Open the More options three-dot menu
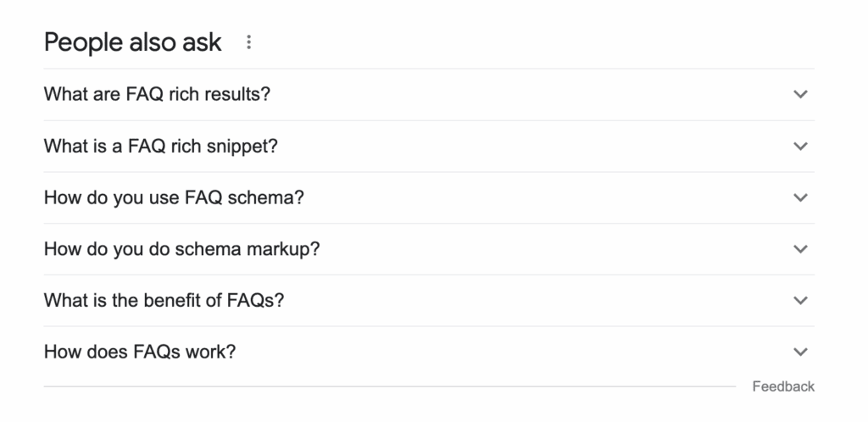 tap(248, 42)
